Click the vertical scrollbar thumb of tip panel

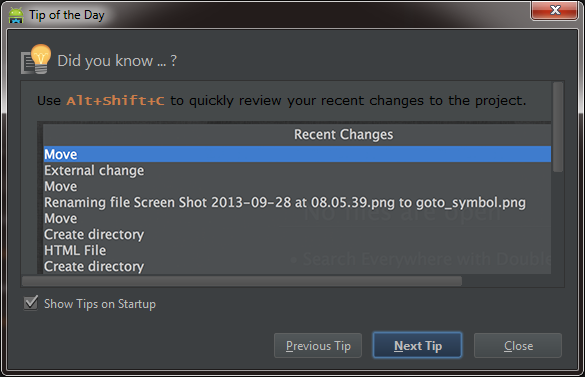pyautogui.click(x=558, y=127)
